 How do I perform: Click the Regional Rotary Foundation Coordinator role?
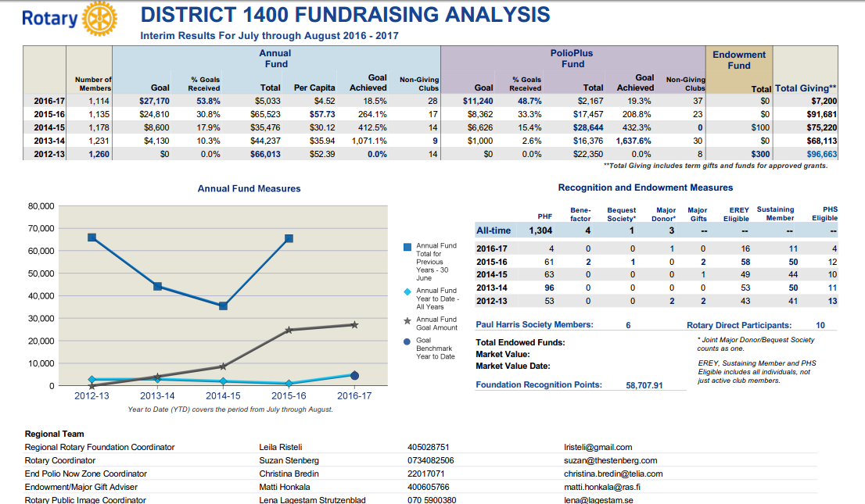(x=100, y=447)
